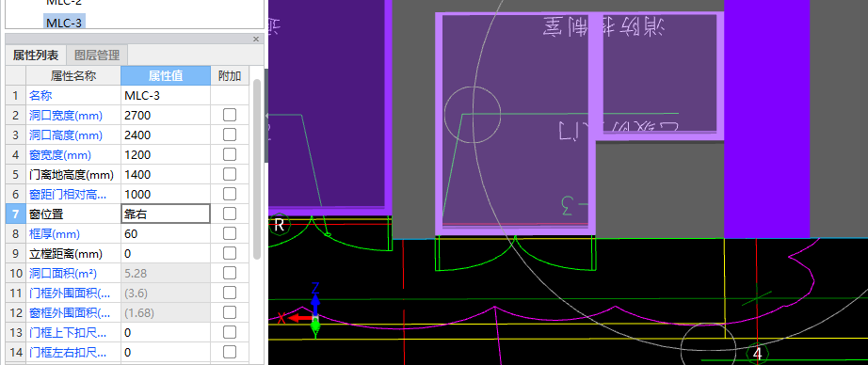Viewport: 868px width, 365px height.
Task: Select the MLC-3 item in list
Action: coord(65,23)
